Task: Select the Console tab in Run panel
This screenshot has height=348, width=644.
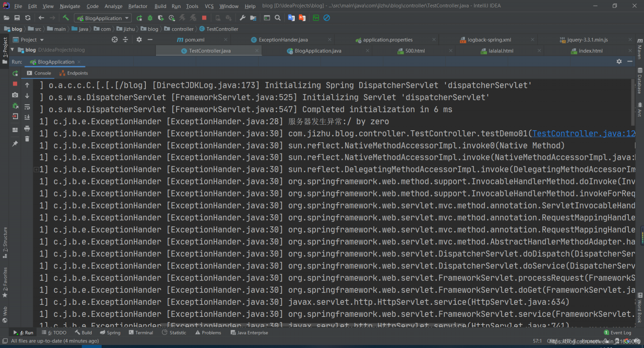Action: (39, 73)
